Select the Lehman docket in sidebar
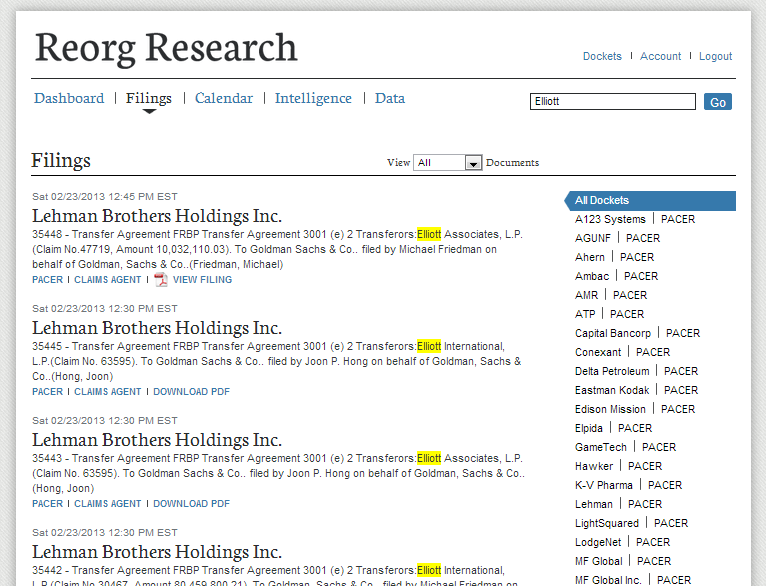 point(593,504)
